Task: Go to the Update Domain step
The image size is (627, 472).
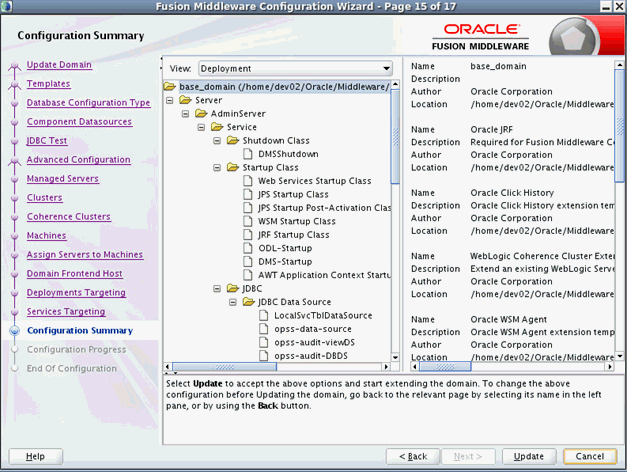Action: (x=59, y=65)
